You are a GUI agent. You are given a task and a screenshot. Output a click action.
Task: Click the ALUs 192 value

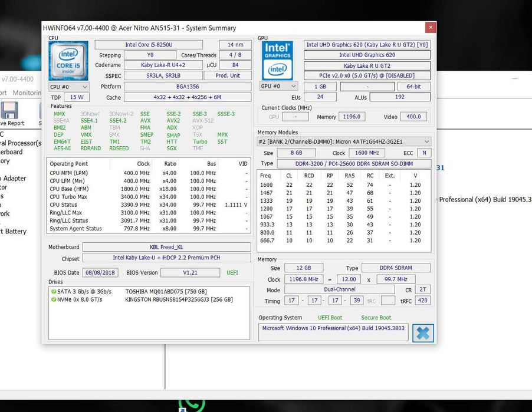(x=400, y=97)
